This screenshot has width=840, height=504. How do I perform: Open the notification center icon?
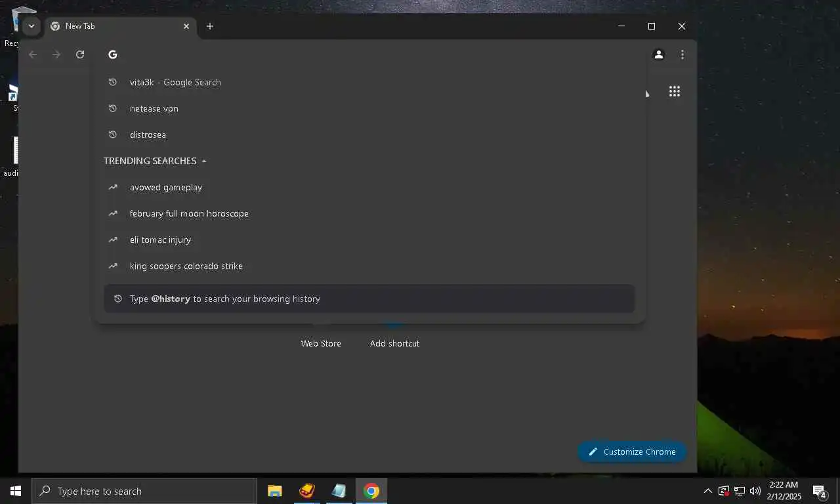click(x=820, y=491)
